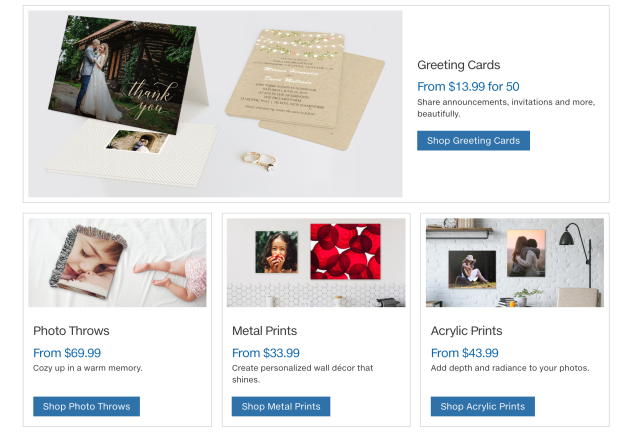
Task: Select the hugging couple acrylic print image
Action: [526, 253]
